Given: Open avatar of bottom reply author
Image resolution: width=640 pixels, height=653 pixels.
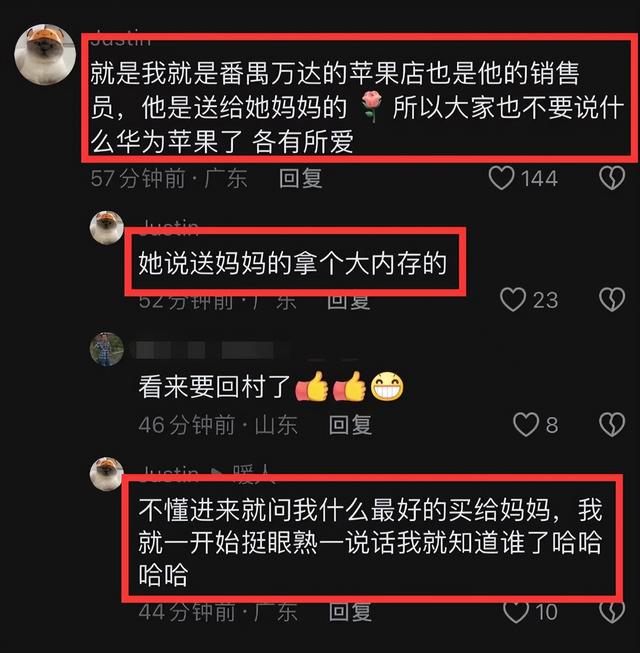Looking at the screenshot, I should point(107,474).
